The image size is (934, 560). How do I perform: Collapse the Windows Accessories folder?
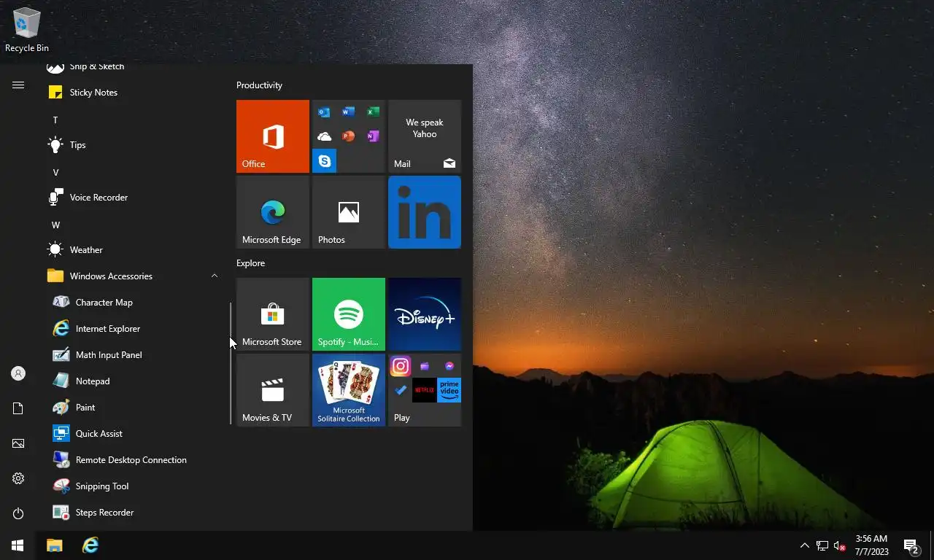[x=131, y=276]
